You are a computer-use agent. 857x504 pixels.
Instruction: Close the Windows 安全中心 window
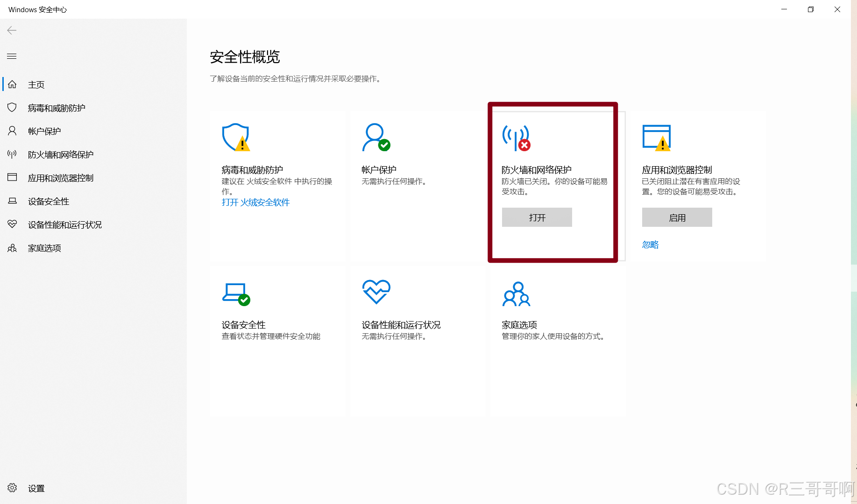coord(837,9)
